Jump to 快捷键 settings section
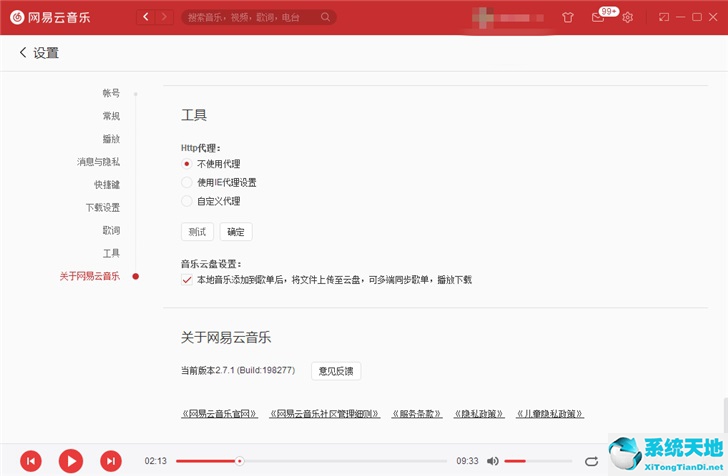 pyautogui.click(x=107, y=184)
